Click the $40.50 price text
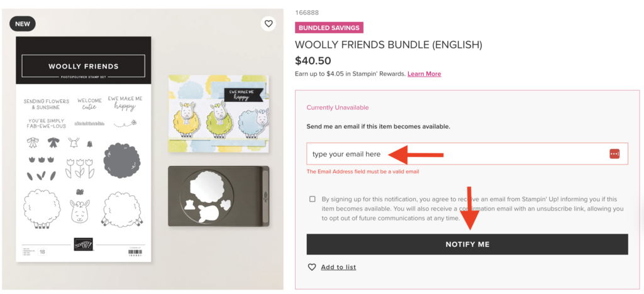The image size is (644, 294). (x=313, y=61)
